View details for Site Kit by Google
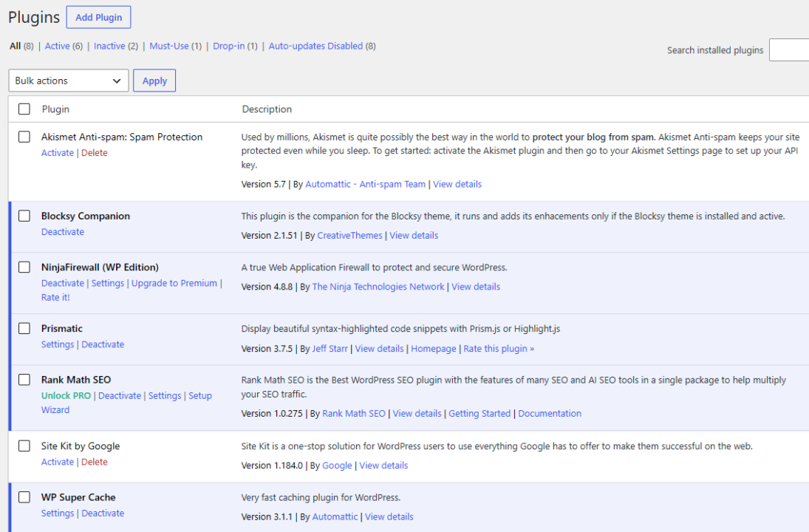The image size is (809, 532). pos(383,465)
